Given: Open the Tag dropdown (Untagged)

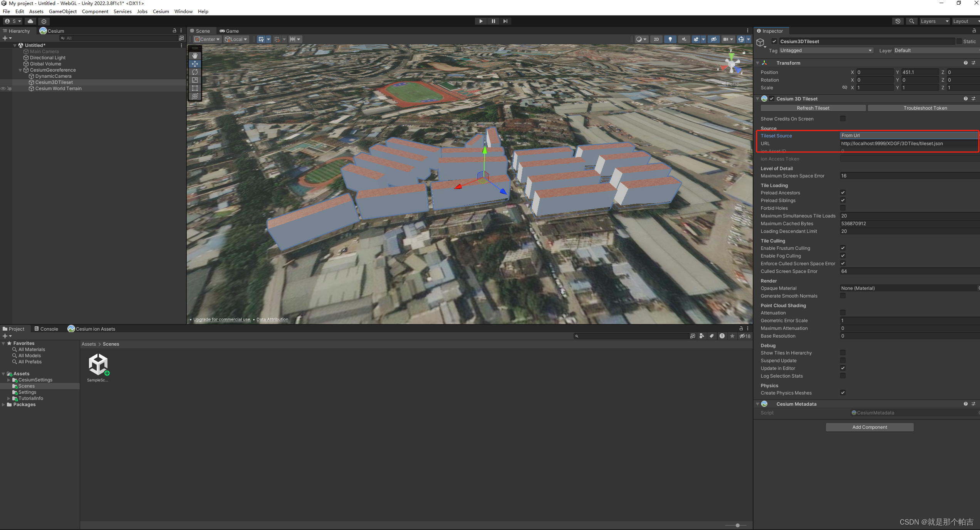Looking at the screenshot, I should (826, 50).
